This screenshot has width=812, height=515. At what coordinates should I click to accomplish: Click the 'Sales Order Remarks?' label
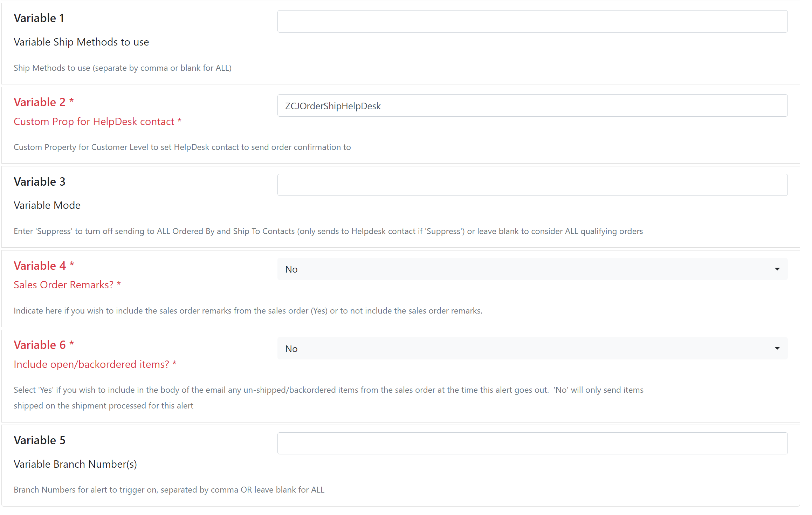pyautogui.click(x=67, y=285)
